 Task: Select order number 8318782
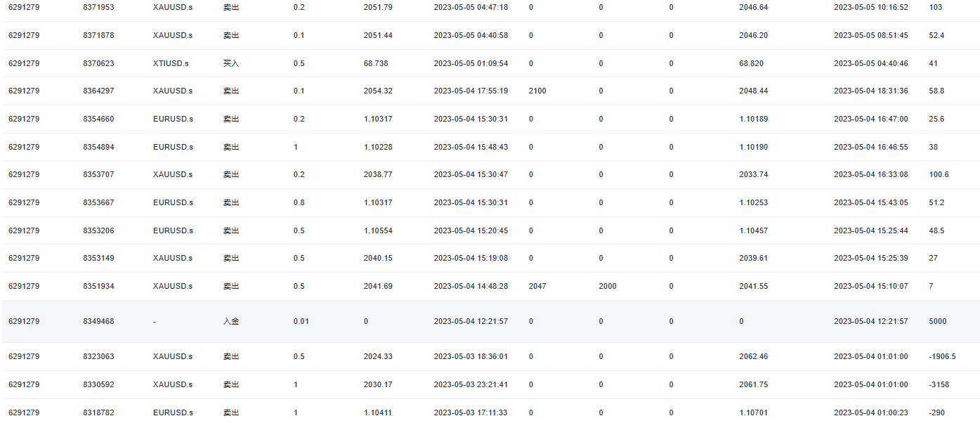(x=98, y=412)
